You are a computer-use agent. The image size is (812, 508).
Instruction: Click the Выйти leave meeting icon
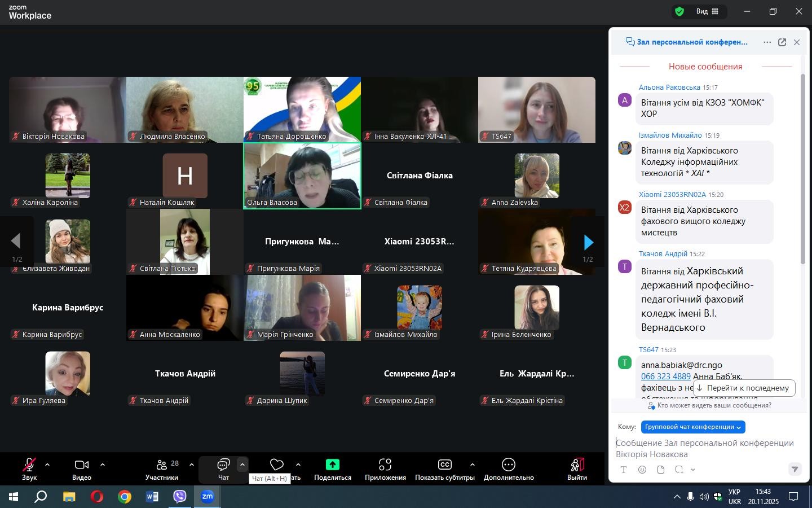576,465
